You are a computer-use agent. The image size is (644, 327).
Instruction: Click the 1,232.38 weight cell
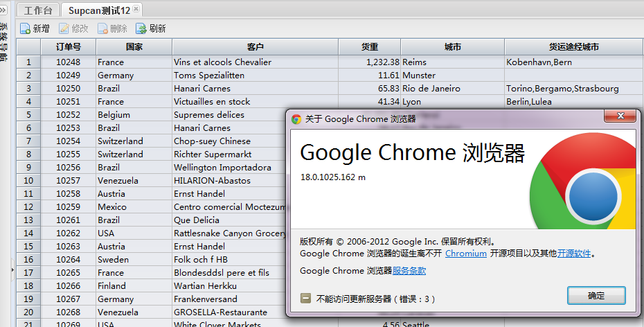pos(370,62)
